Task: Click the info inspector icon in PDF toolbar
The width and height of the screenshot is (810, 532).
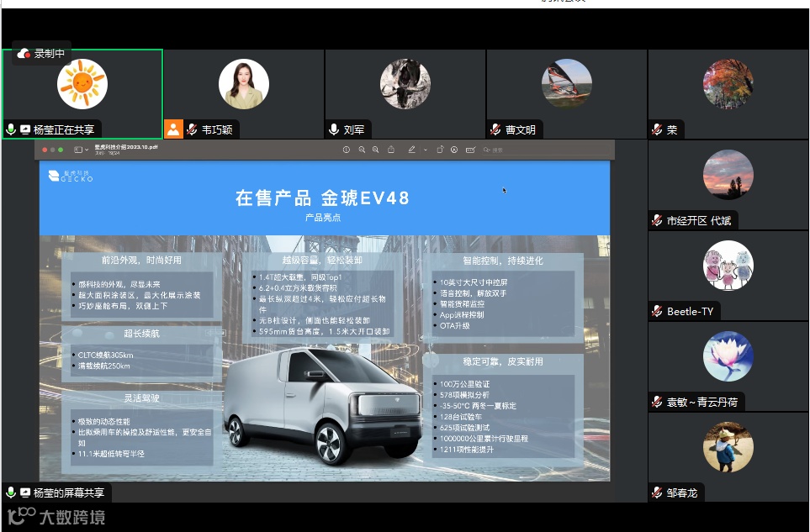Action: 346,150
